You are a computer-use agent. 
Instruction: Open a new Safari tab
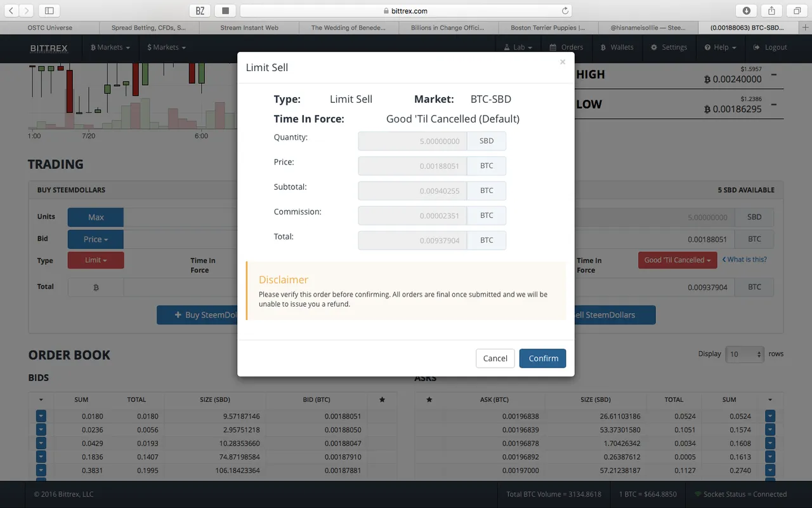click(806, 28)
